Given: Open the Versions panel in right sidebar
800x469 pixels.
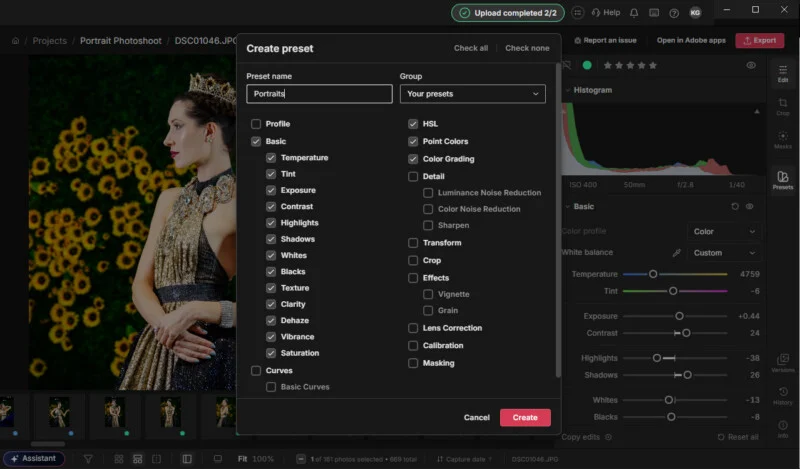Looking at the screenshot, I should [783, 363].
